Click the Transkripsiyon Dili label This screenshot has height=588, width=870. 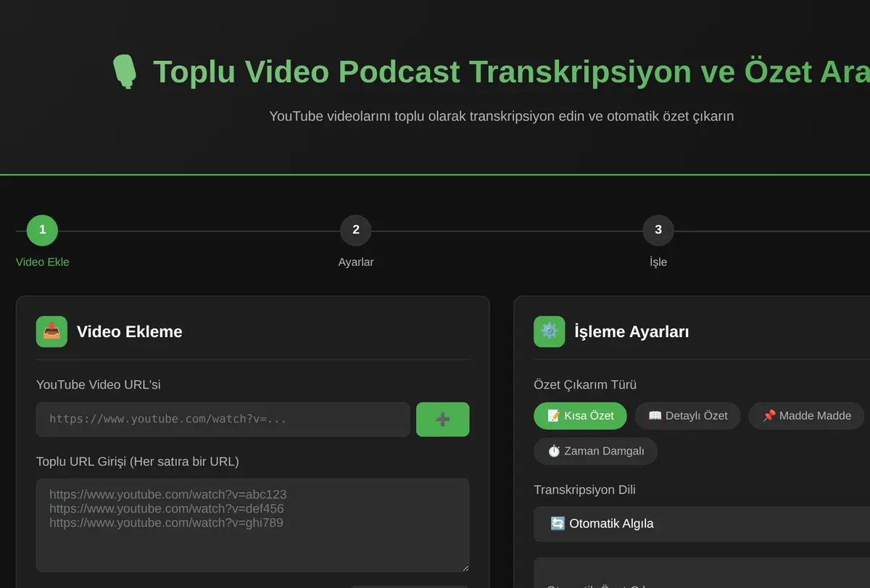tap(584, 490)
